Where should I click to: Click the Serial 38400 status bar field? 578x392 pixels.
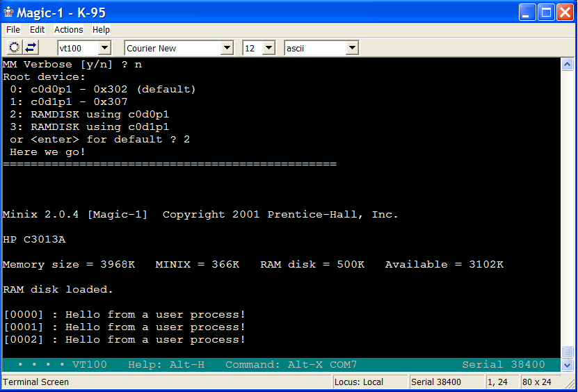tap(444, 382)
